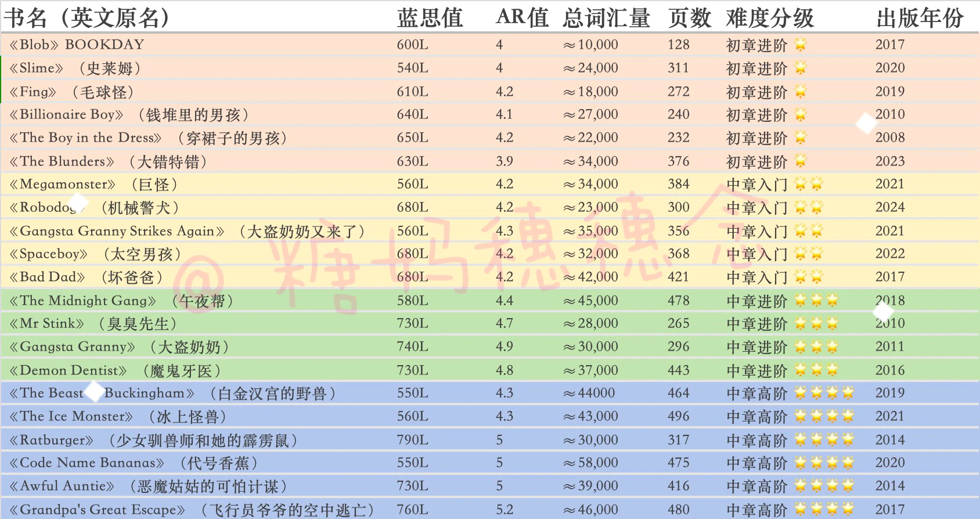Click the 出版年份 column header
Screen dimensions: 980x519
click(920, 17)
